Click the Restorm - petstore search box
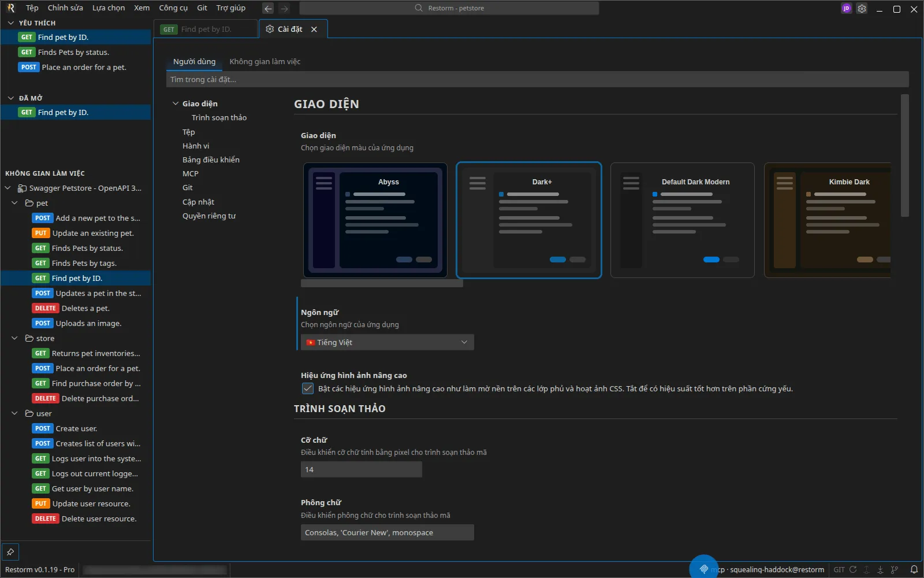This screenshot has width=924, height=578. click(x=449, y=8)
